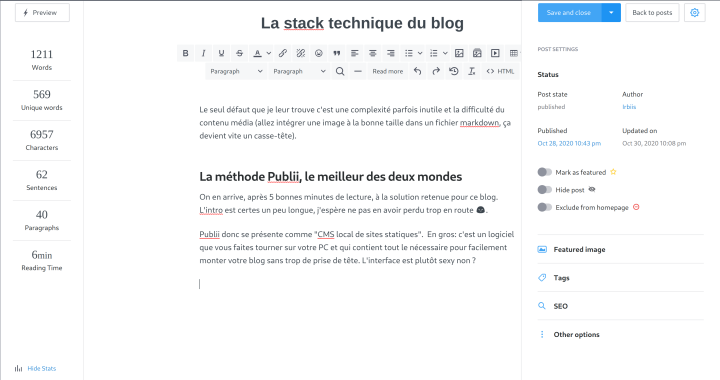Click the 'published' post state value
This screenshot has width=720, height=380.
tap(551, 106)
